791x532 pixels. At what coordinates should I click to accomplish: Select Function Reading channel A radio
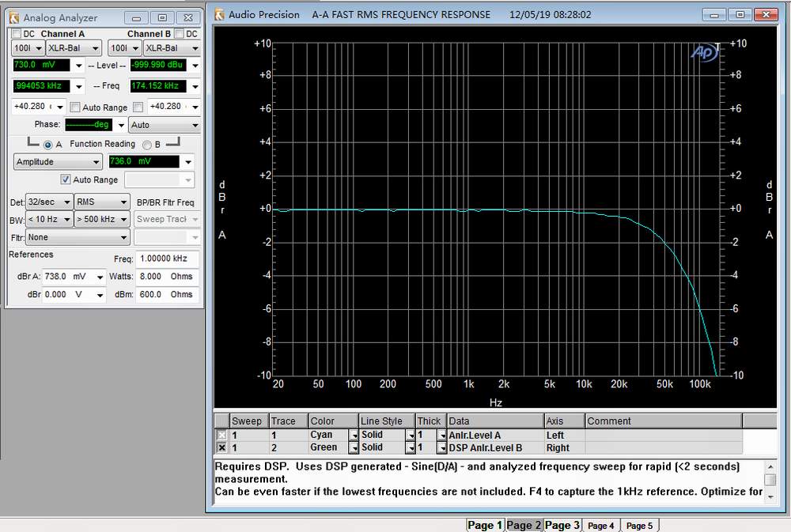(x=48, y=145)
